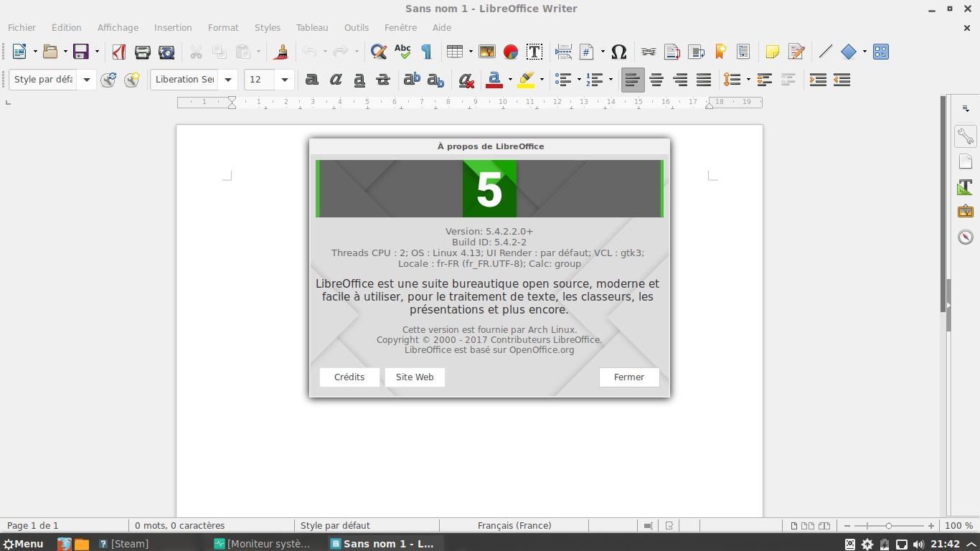Open the Affichage menu
This screenshot has height=551, width=980.
(118, 27)
